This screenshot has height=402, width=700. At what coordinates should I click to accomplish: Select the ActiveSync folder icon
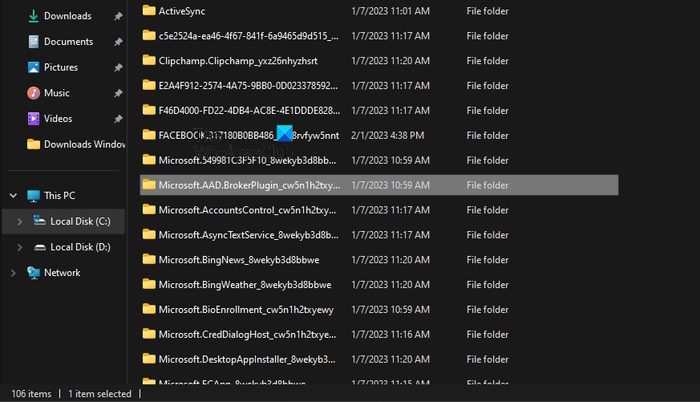coord(149,10)
